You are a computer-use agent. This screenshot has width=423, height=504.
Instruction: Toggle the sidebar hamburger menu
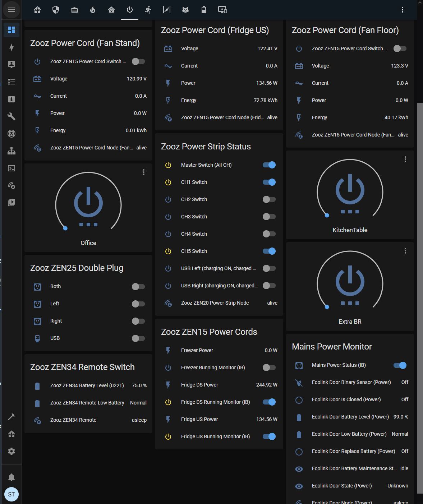click(x=12, y=10)
